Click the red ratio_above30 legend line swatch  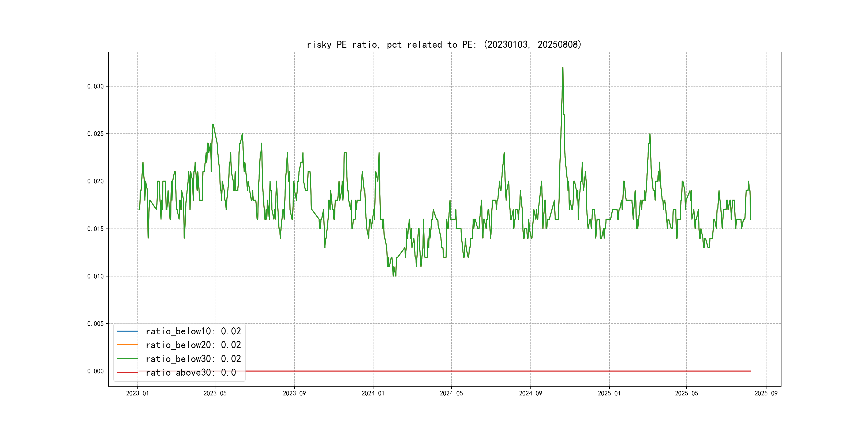point(127,372)
